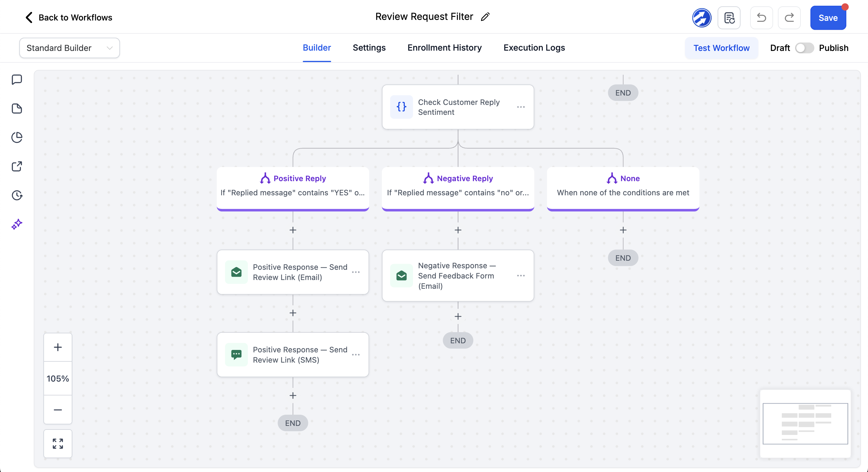
Task: Switch to the Enrollment History tab
Action: pos(445,48)
